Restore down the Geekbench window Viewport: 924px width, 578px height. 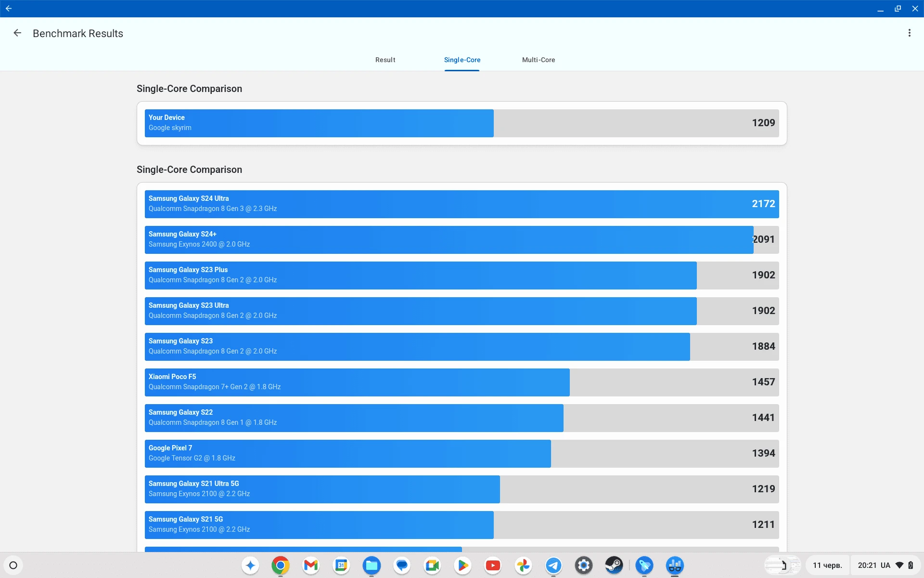click(x=898, y=9)
